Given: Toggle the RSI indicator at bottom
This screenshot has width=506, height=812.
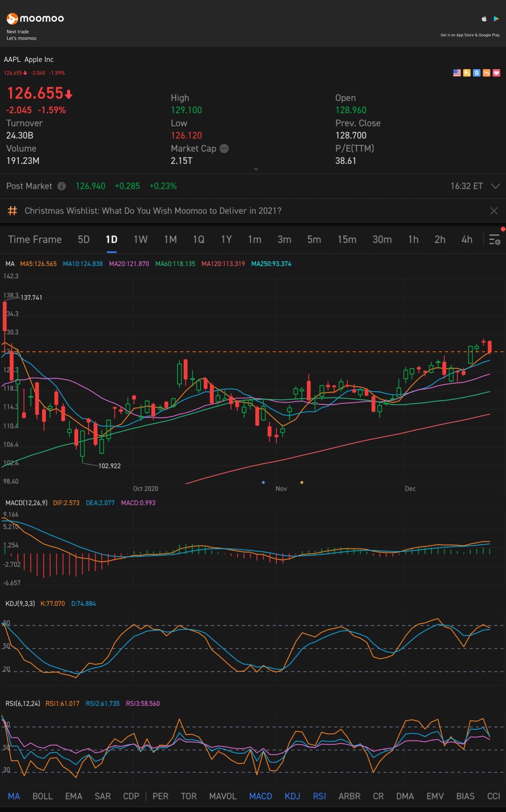Looking at the screenshot, I should click(319, 796).
